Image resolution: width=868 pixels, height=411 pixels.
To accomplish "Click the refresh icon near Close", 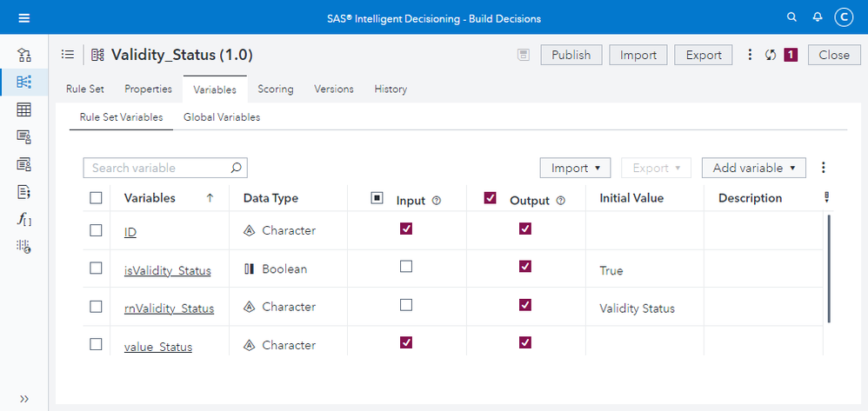I will pyautogui.click(x=770, y=55).
